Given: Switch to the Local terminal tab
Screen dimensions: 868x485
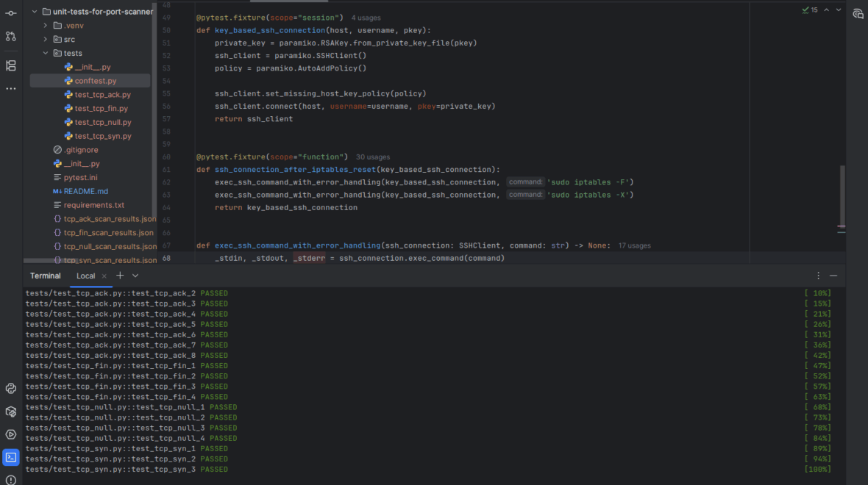Looking at the screenshot, I should coord(85,276).
